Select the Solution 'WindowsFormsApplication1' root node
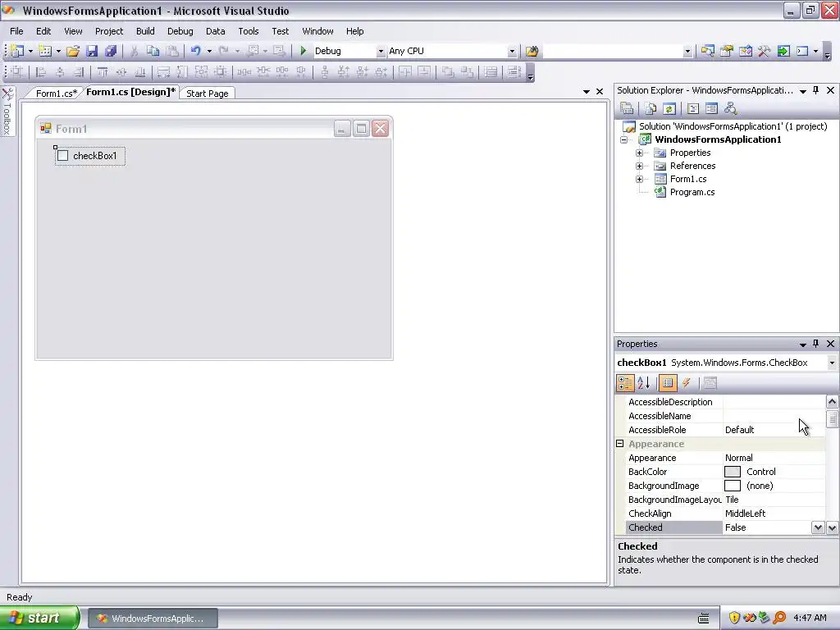The height and width of the screenshot is (630, 840). [733, 126]
